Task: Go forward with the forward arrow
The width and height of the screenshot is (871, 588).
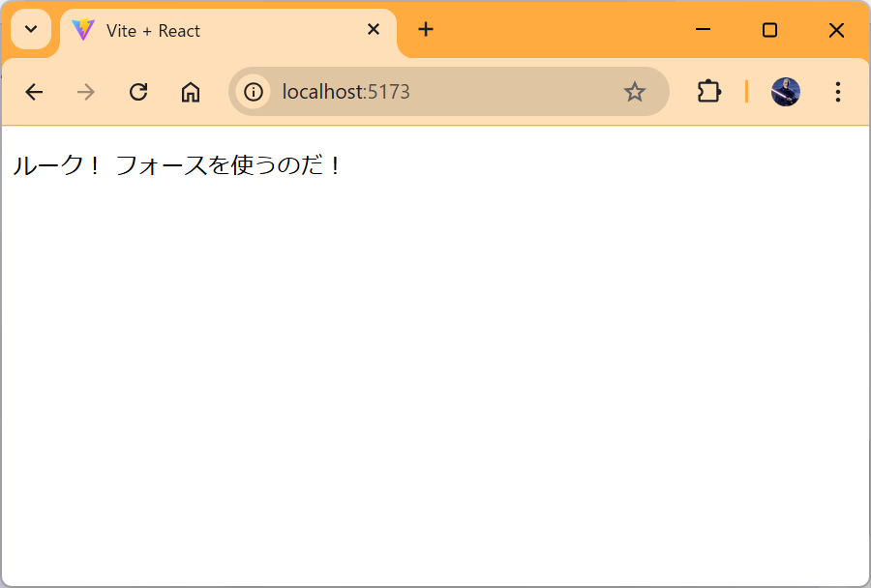Action: (x=86, y=92)
